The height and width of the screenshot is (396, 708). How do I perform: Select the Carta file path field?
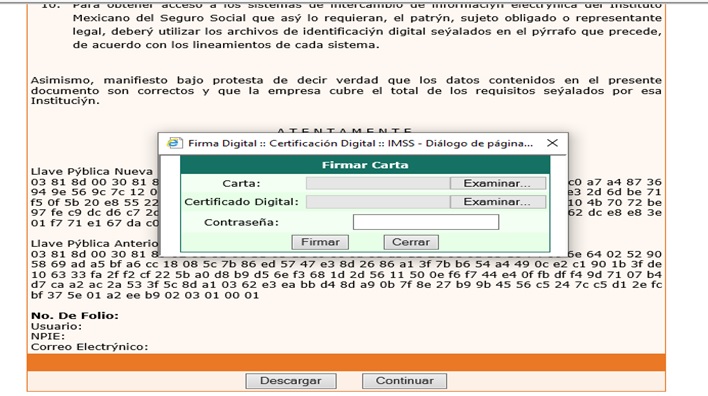coord(378,183)
